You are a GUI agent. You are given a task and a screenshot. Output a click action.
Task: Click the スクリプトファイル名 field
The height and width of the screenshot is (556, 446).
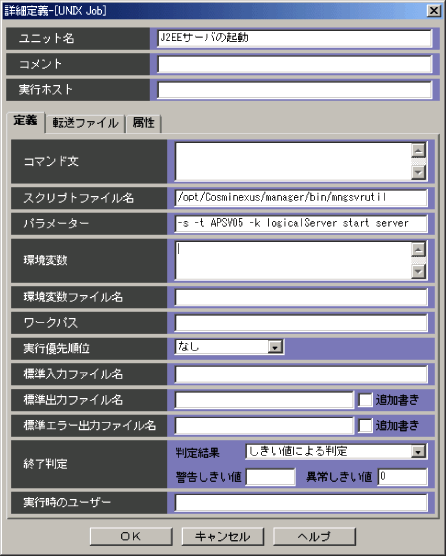coord(301,198)
